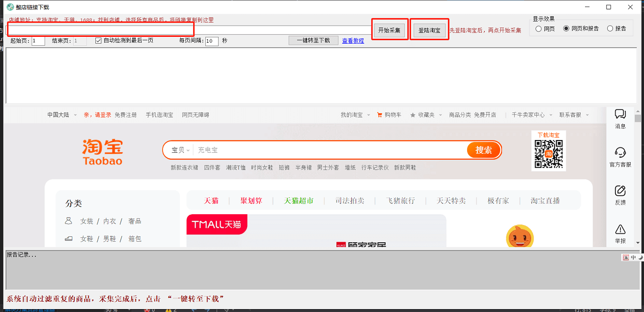Switch to the 司法拍卖 tab
The width and height of the screenshot is (644, 312).
(350, 200)
